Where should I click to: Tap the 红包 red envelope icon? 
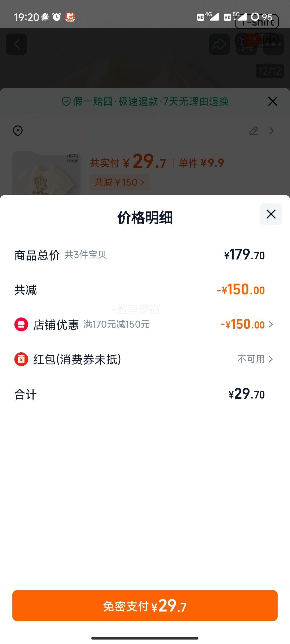pos(21,359)
